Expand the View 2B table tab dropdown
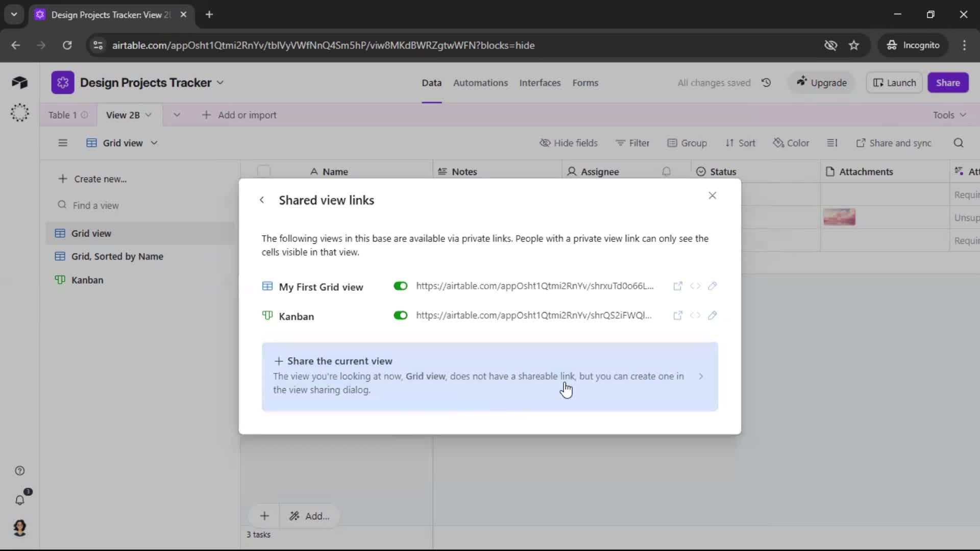 149,115
